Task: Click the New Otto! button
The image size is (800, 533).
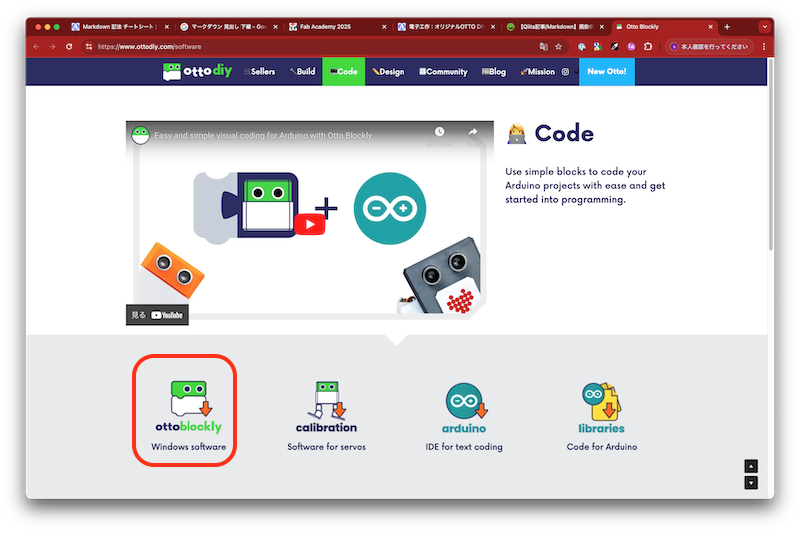Action: click(x=607, y=71)
